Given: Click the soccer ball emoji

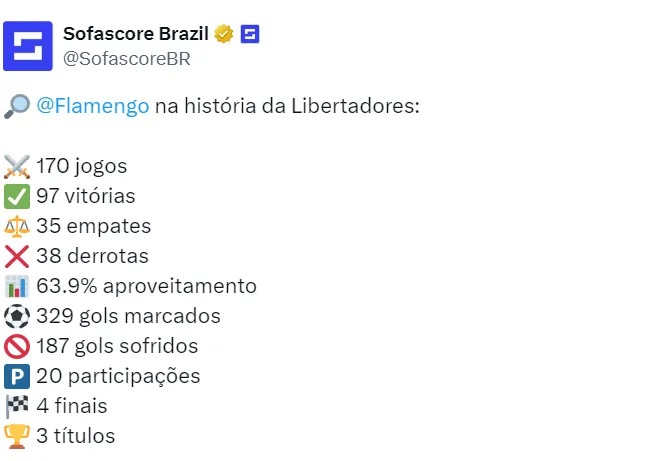Looking at the screenshot, I should click(x=17, y=316).
